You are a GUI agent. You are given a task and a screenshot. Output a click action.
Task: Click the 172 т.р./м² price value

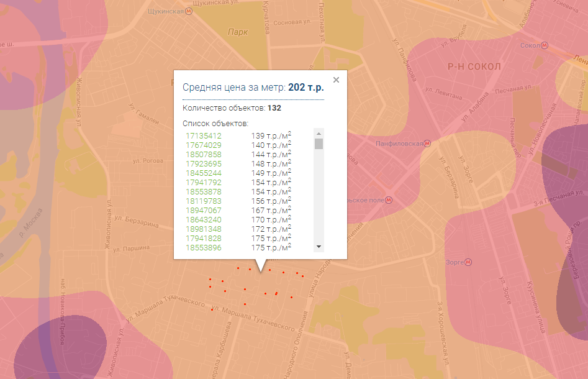click(271, 229)
